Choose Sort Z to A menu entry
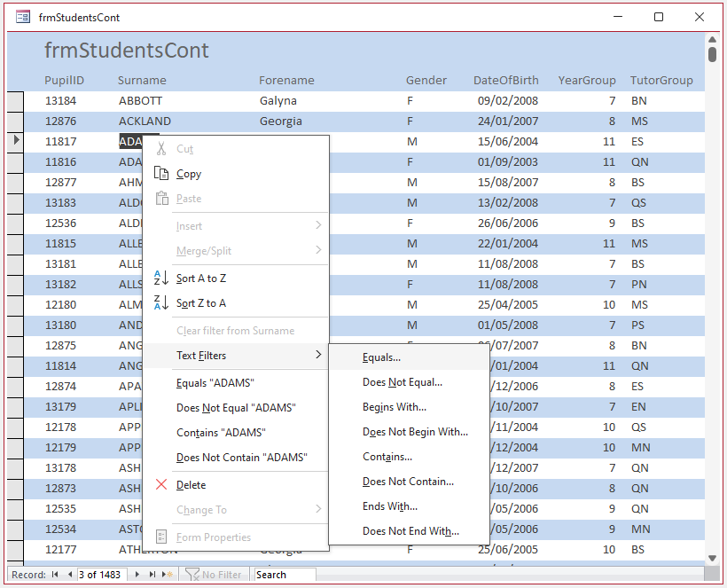 pyautogui.click(x=236, y=303)
